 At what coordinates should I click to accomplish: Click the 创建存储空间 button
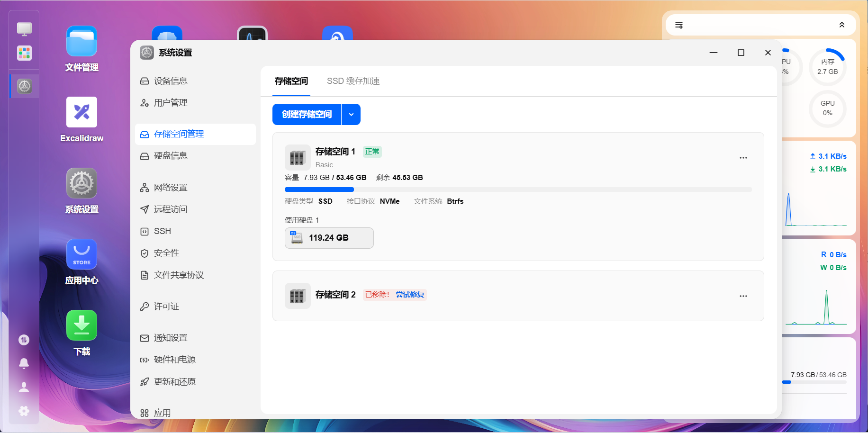pyautogui.click(x=307, y=114)
